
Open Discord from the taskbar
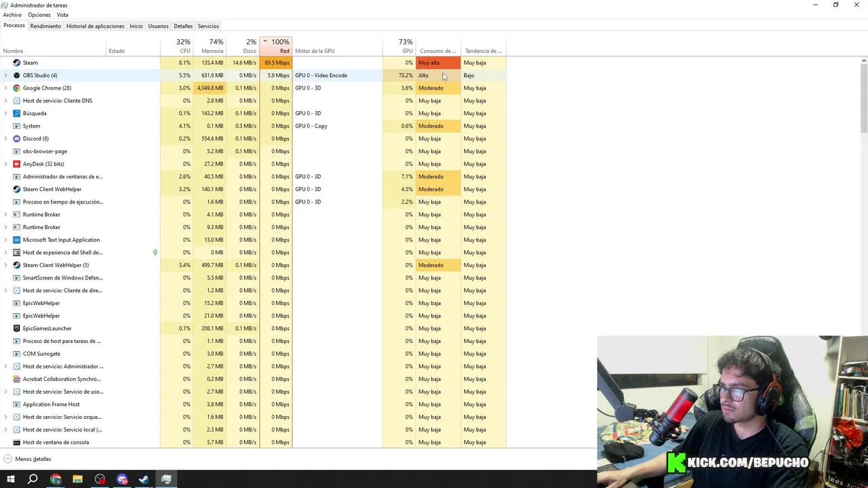click(122, 479)
